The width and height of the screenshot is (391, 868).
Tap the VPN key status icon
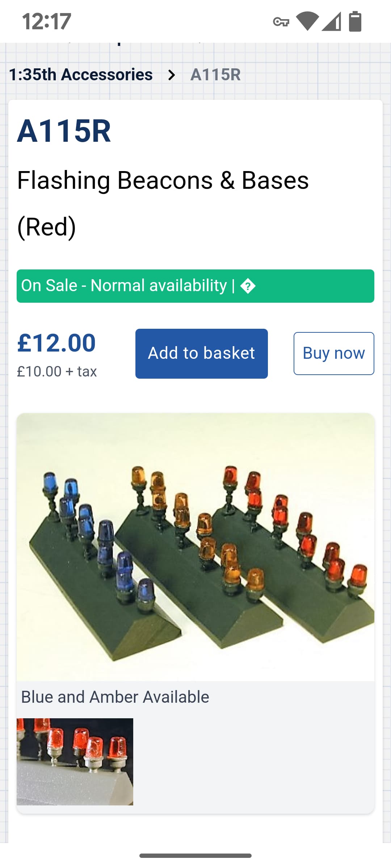[281, 22]
